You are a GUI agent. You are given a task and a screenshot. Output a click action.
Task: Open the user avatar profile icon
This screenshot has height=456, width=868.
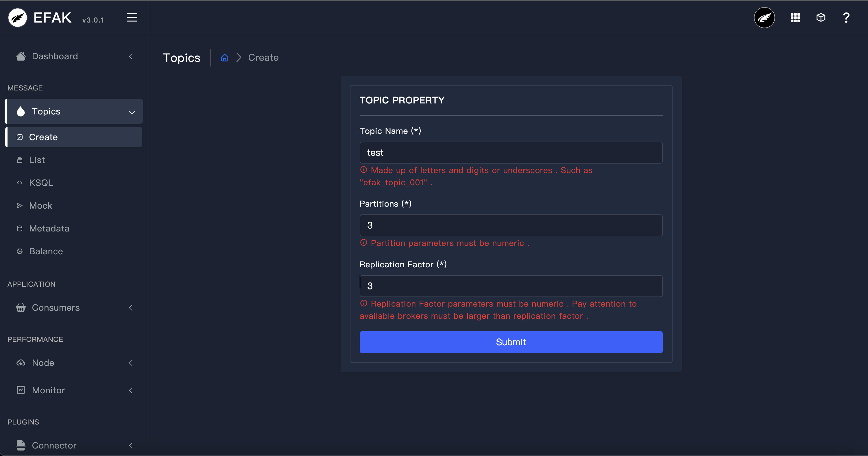(x=764, y=18)
